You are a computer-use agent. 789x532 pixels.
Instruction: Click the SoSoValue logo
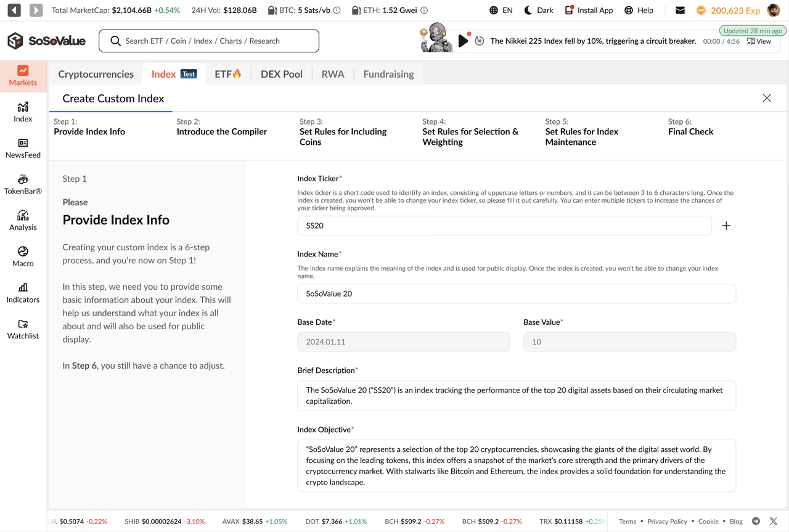click(x=46, y=41)
